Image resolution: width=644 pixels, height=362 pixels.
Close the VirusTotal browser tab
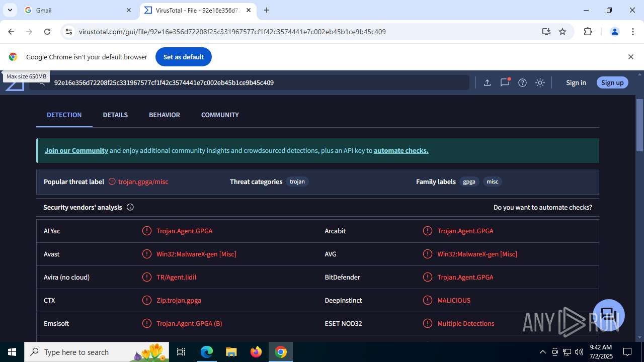(x=249, y=10)
